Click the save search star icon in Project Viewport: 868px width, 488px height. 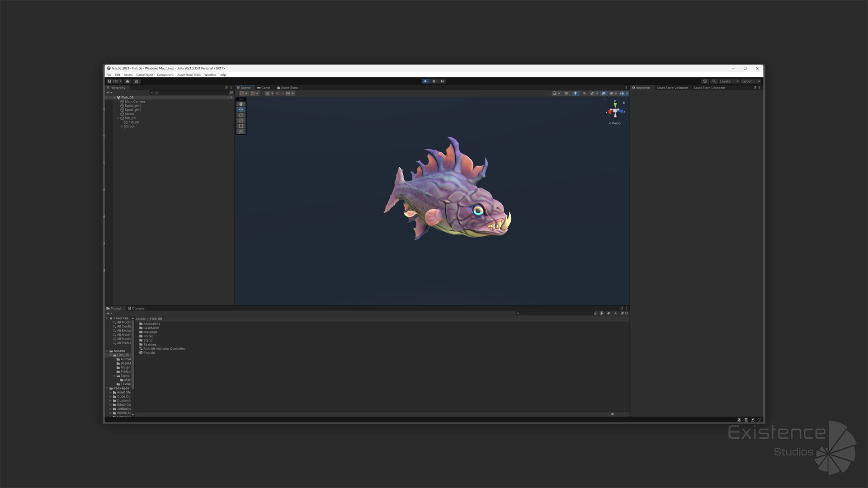(x=615, y=313)
